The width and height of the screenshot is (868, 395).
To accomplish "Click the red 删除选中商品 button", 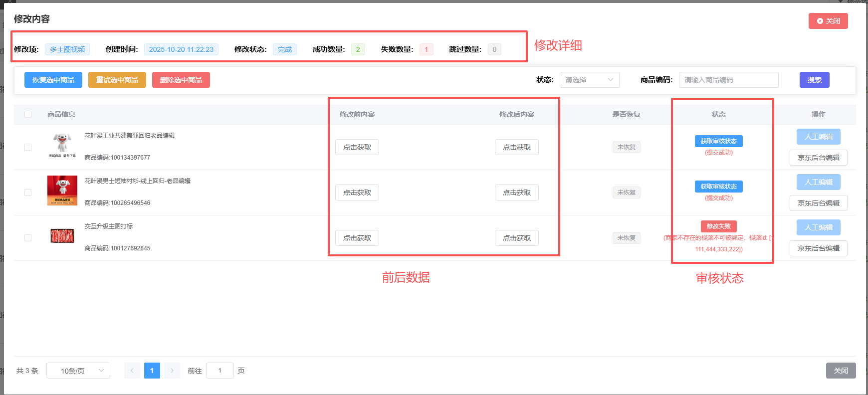I will [x=181, y=80].
